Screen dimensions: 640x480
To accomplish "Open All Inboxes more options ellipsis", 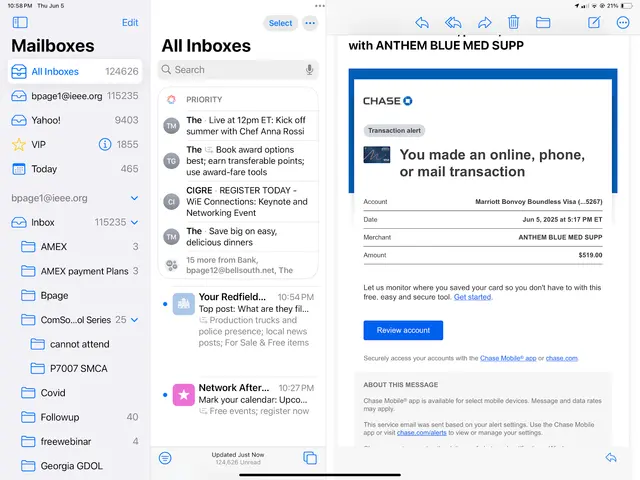I will [x=310, y=23].
